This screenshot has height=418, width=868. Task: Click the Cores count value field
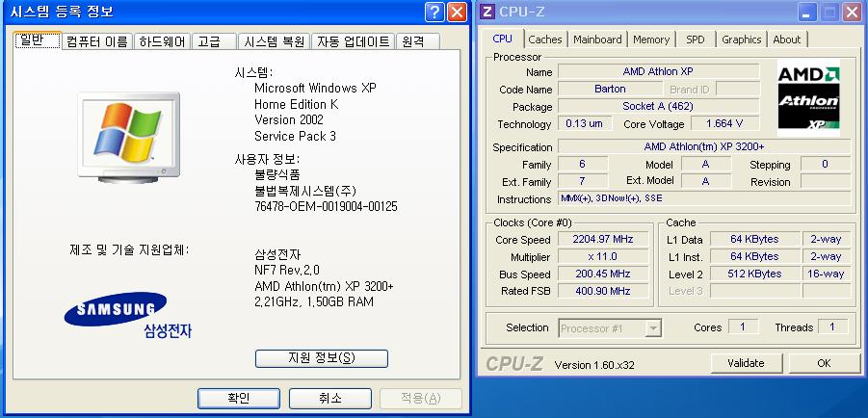743,327
